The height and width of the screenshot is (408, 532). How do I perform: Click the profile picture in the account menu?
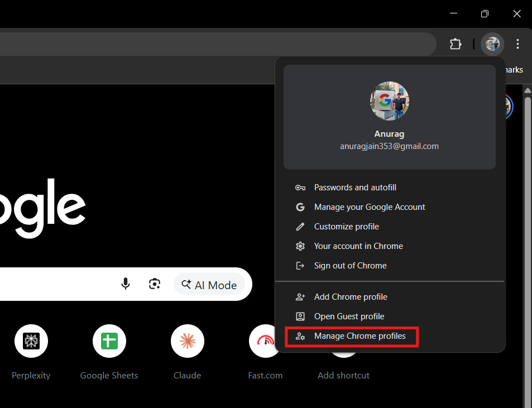point(389,101)
